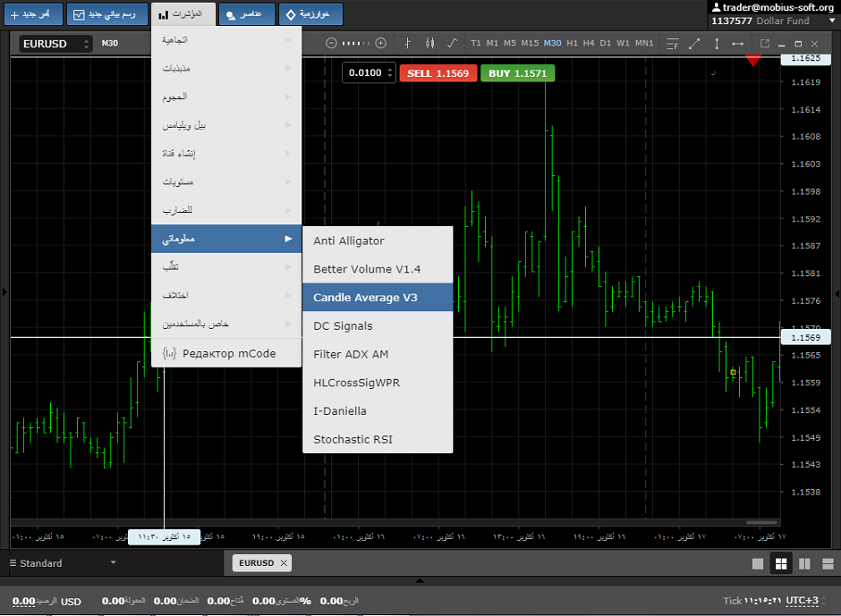Screen dimensions: 841x616
Task: Select horizontal rows layout icon
Action: (x=828, y=563)
